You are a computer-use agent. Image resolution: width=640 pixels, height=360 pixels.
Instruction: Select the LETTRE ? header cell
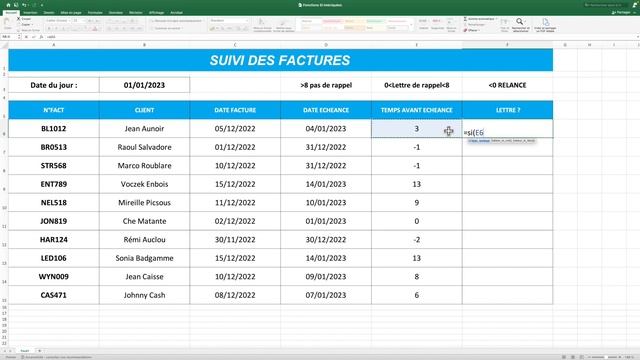(x=507, y=110)
